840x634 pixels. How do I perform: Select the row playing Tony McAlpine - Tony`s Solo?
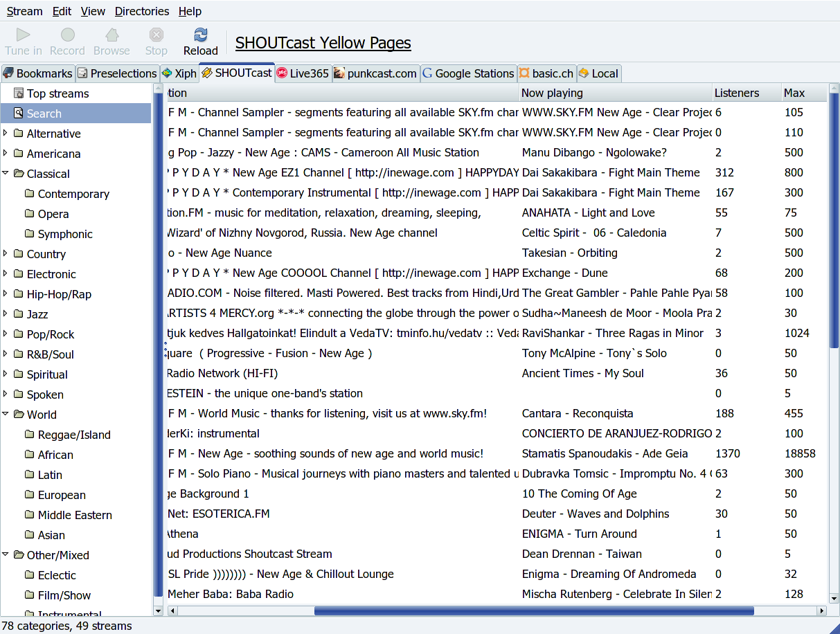click(497, 353)
